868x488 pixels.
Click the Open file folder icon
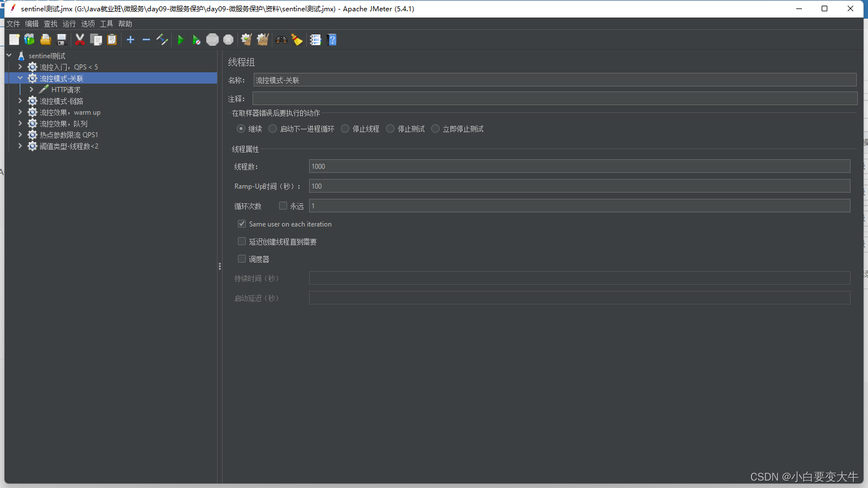point(46,40)
